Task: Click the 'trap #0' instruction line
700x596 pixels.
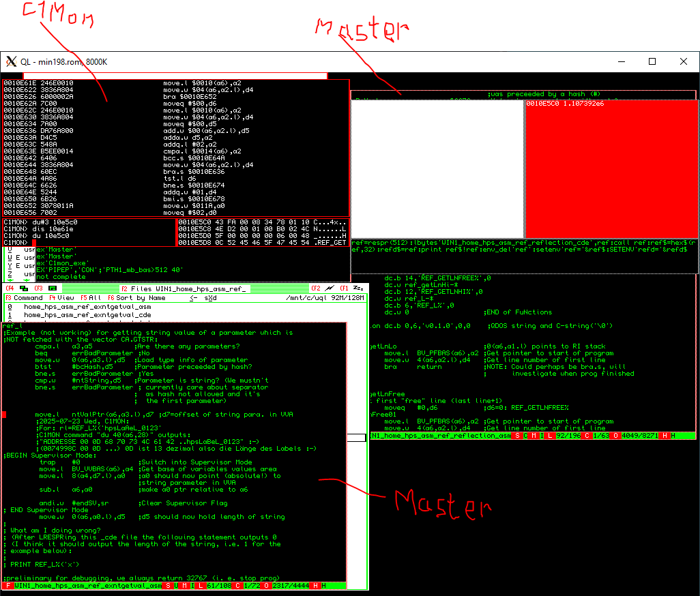Action: click(59, 462)
